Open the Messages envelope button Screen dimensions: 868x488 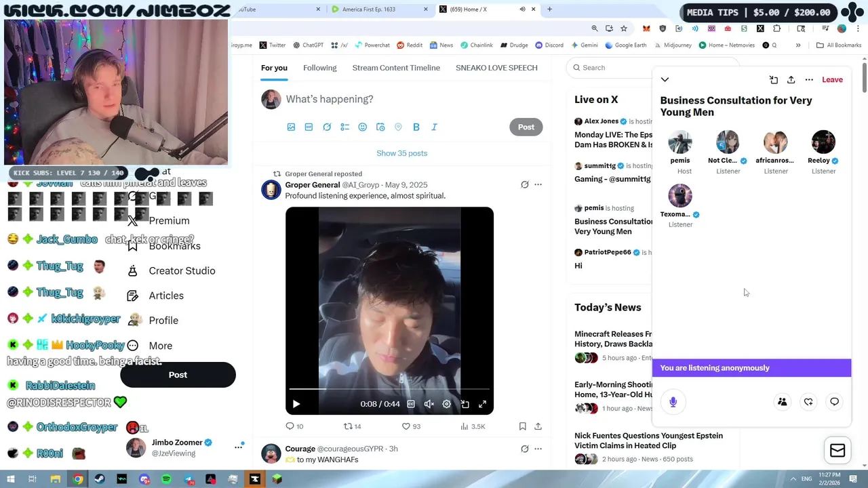click(x=837, y=451)
